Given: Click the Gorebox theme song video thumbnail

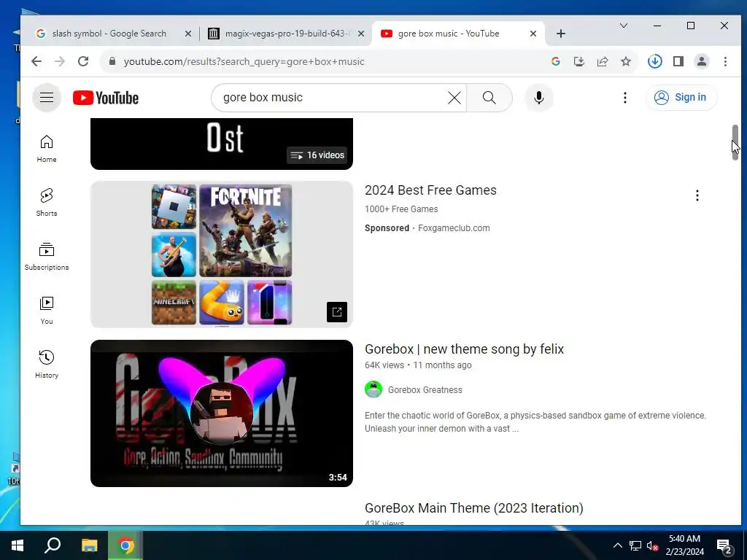Looking at the screenshot, I should click(222, 413).
